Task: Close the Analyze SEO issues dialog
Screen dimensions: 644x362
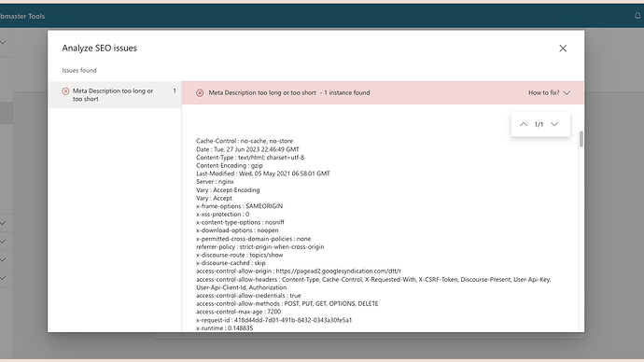Action: point(563,49)
